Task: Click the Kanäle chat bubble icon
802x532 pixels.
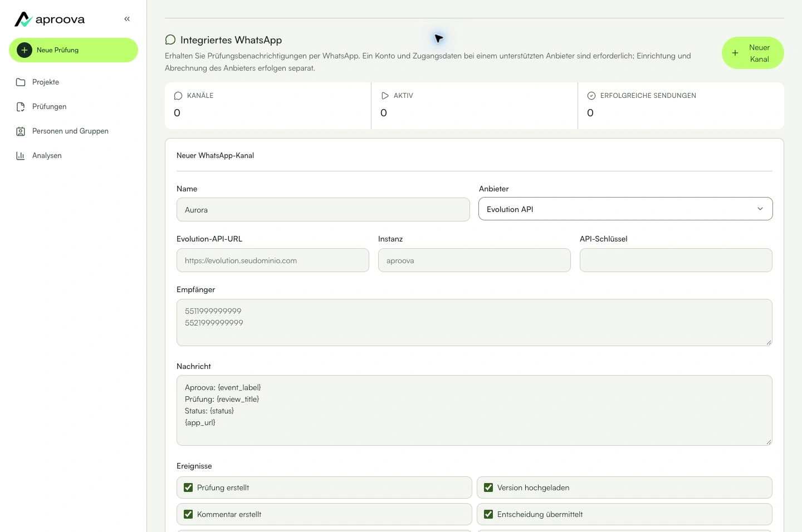Action: pos(178,96)
